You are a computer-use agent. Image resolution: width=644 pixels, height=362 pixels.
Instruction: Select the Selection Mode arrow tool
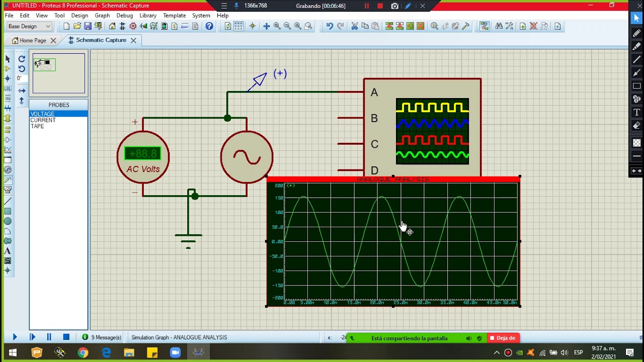8,59
